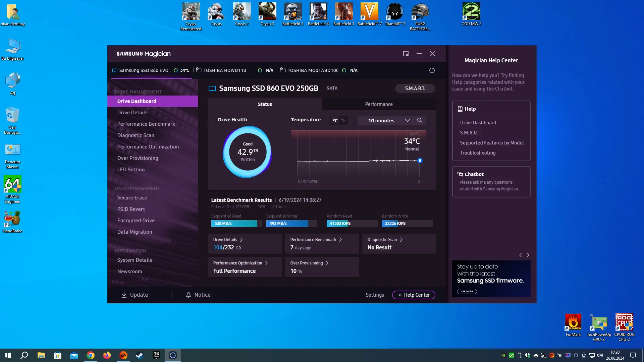Switch temperature unit to Fahrenheit

343,120
